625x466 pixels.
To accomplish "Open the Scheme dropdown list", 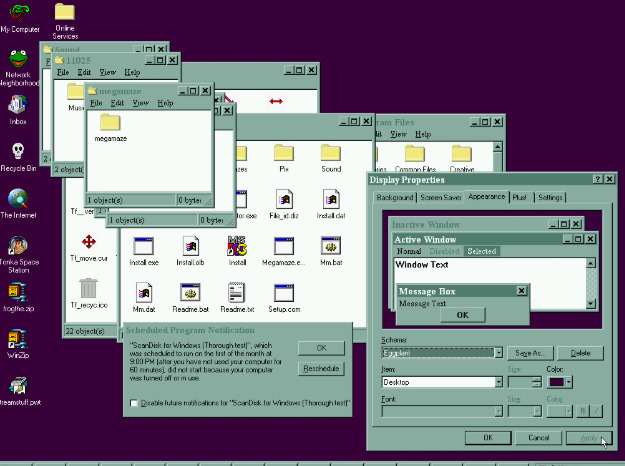I will [x=498, y=353].
